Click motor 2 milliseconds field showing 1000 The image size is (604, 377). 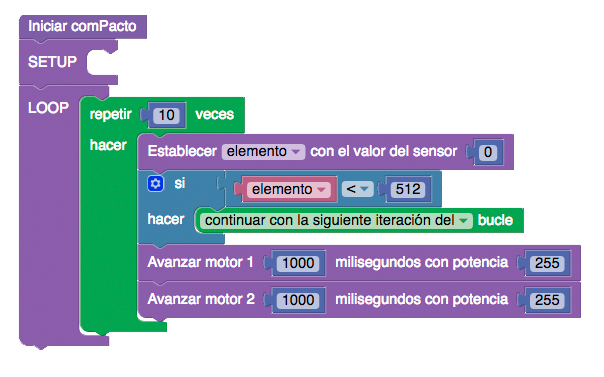coord(298,300)
